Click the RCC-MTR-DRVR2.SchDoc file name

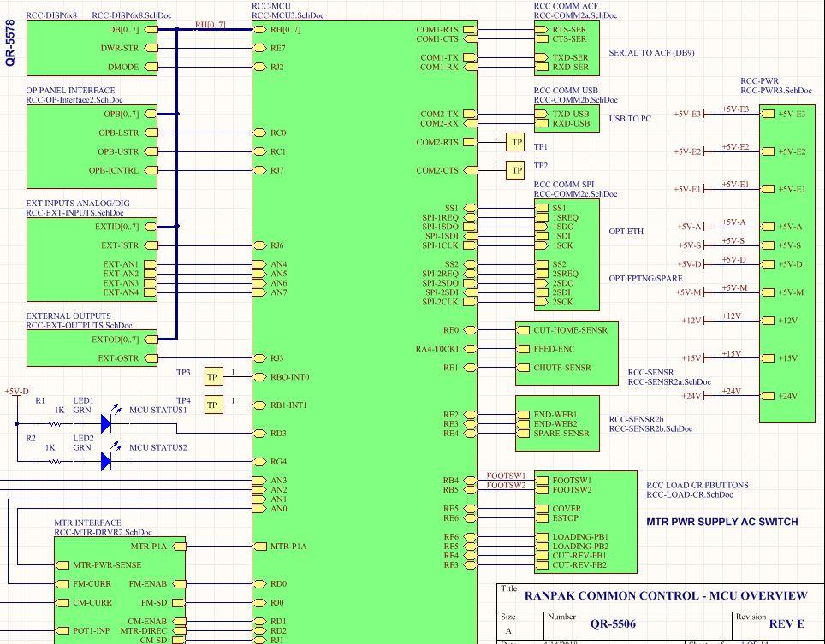coord(103,532)
